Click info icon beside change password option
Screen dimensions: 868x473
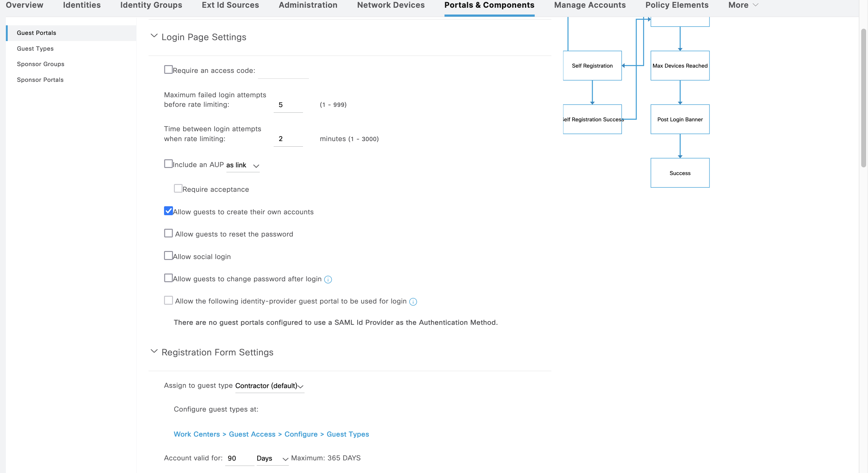[328, 279]
